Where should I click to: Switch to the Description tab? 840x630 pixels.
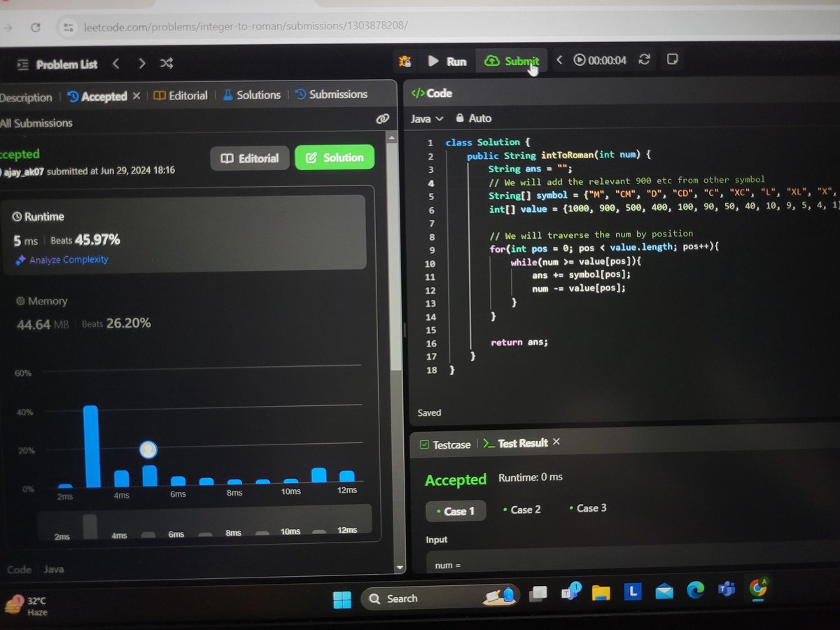pyautogui.click(x=26, y=97)
